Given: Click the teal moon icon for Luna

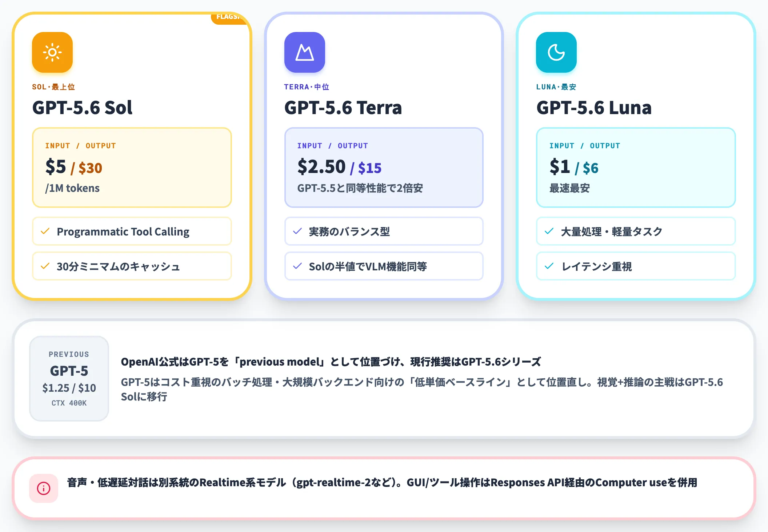Looking at the screenshot, I should click(556, 52).
